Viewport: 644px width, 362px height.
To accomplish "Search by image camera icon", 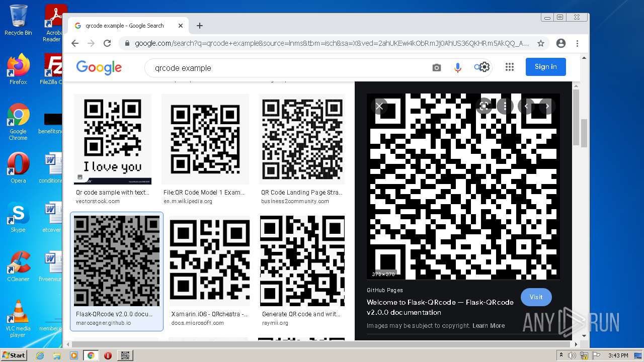I will coord(437,68).
